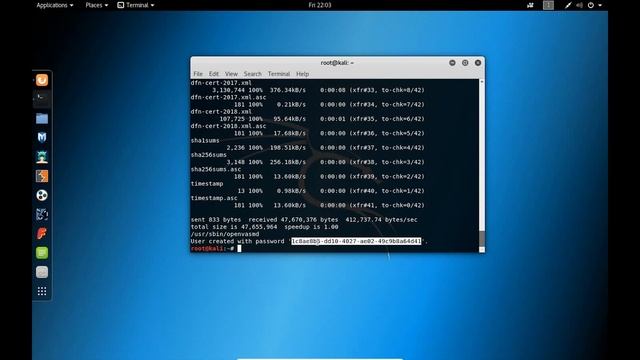Minimize the terminal window

tap(452, 63)
